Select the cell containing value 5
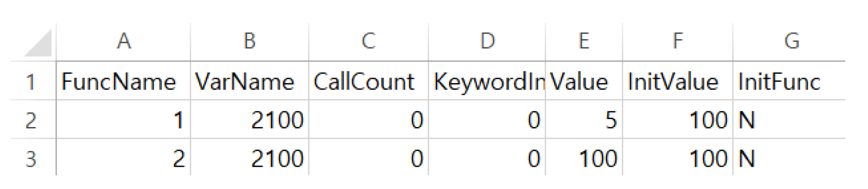Viewport: 868px width, 189px height. 584,120
